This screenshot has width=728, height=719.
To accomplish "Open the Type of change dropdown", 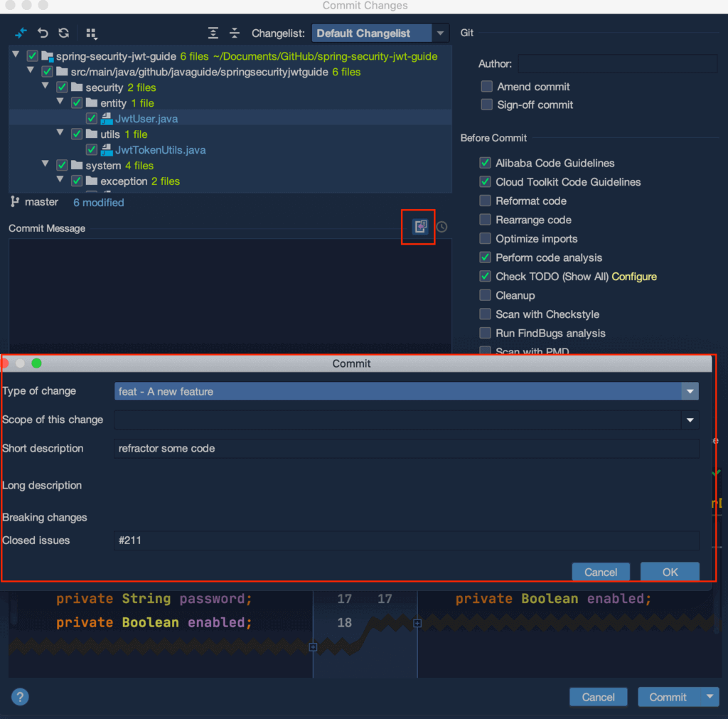I will [689, 391].
